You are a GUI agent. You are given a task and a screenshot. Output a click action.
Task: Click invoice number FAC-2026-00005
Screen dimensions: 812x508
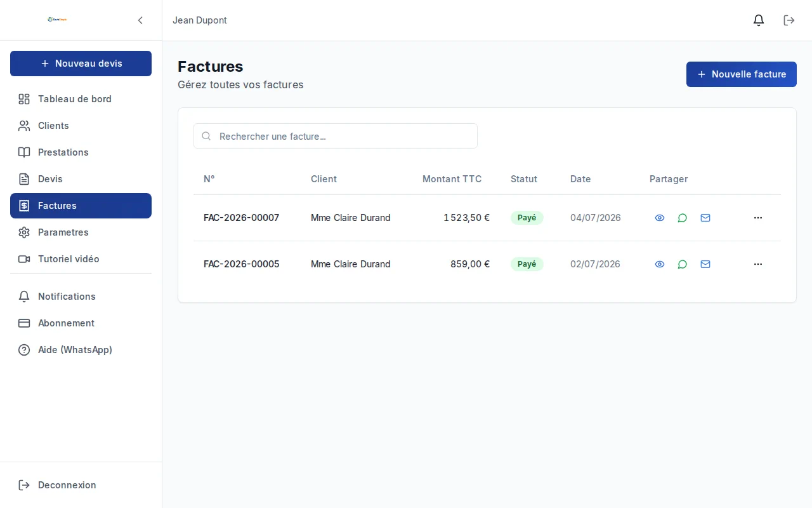coord(242,264)
